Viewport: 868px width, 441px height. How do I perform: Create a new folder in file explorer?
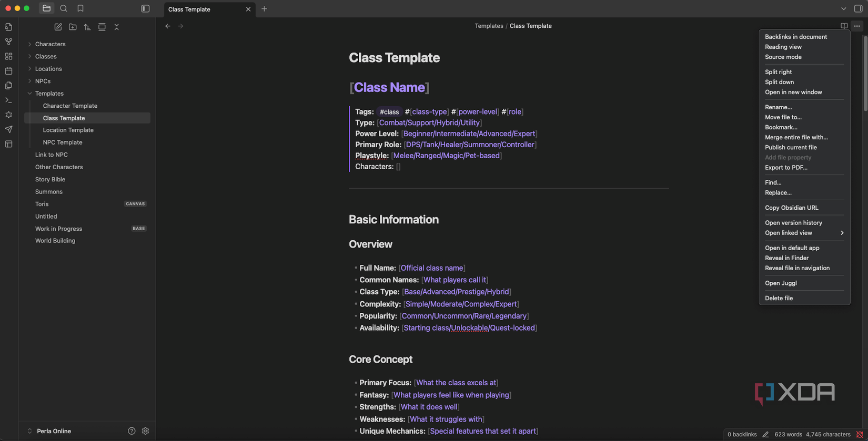click(73, 27)
